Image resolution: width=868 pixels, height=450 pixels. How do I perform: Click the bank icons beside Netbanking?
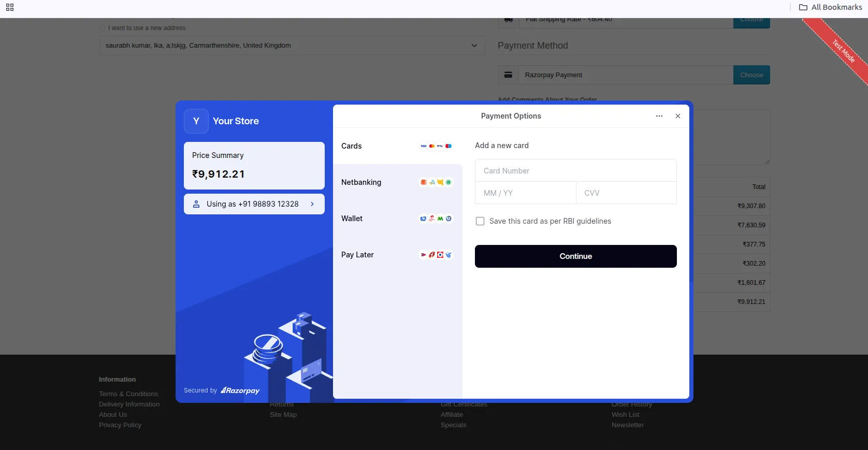pyautogui.click(x=436, y=182)
